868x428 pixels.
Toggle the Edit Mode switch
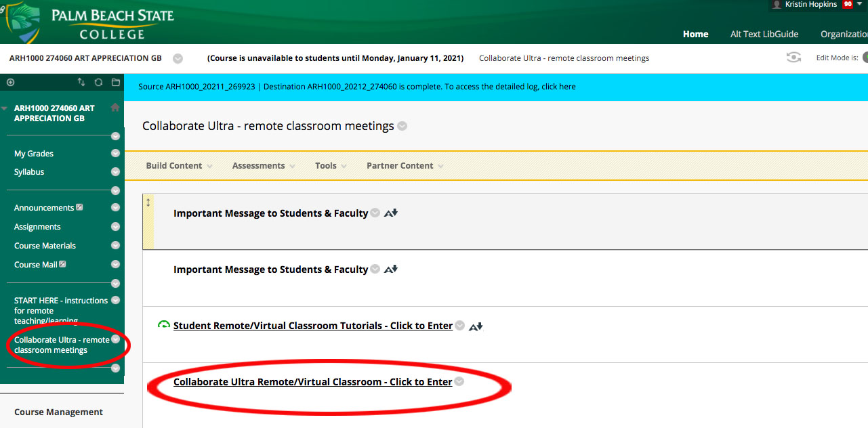(864, 58)
